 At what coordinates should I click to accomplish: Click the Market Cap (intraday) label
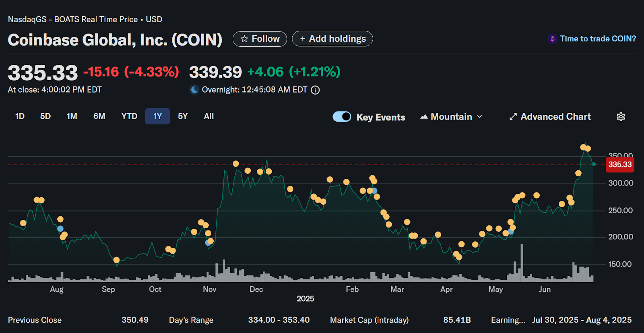click(x=369, y=320)
